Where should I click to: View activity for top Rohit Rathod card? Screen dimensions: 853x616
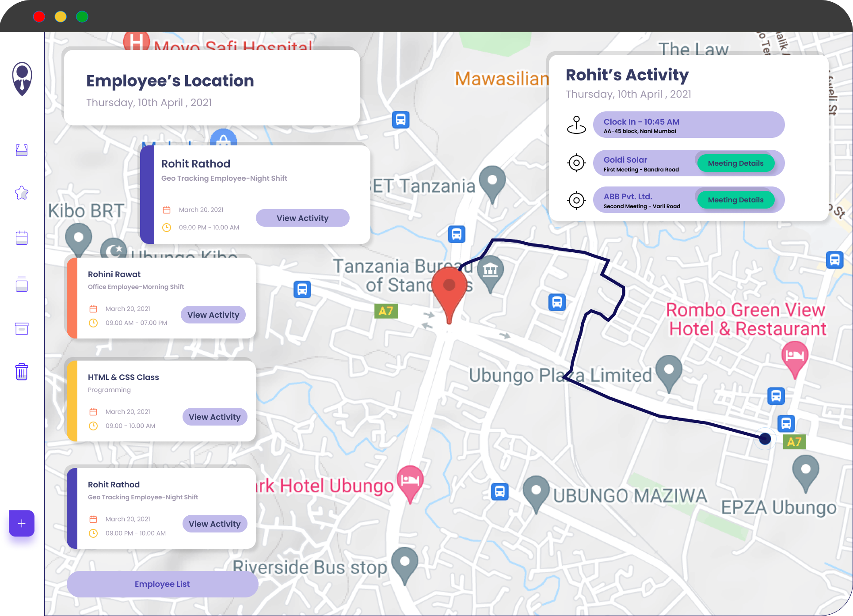[303, 218]
